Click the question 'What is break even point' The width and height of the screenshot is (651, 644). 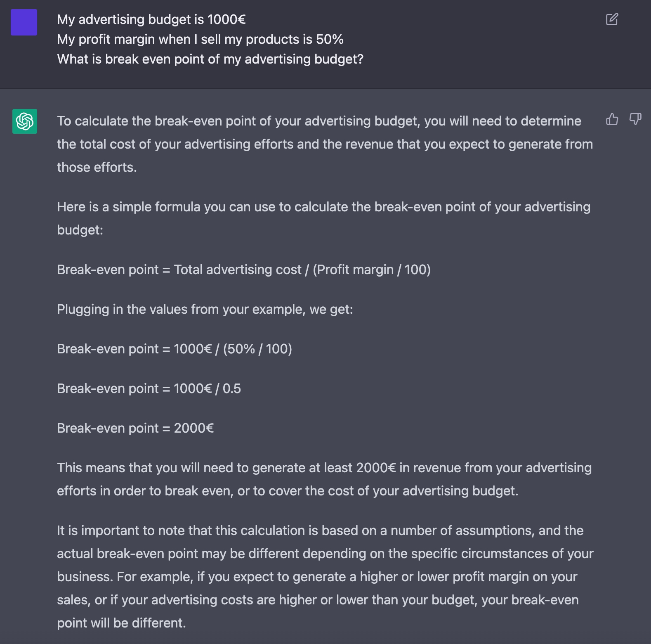[210, 59]
